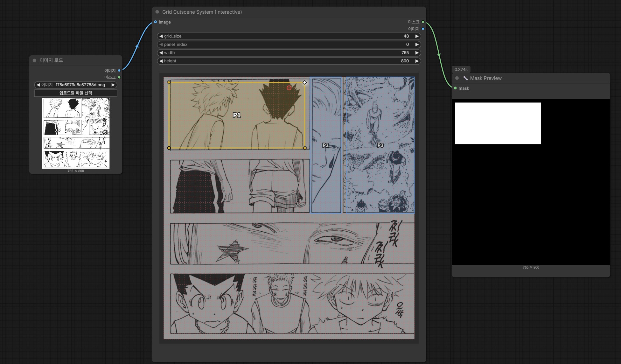Click the Grid Cutscene System (Interactive) title
Screen dimensions: 621x364
click(202, 12)
